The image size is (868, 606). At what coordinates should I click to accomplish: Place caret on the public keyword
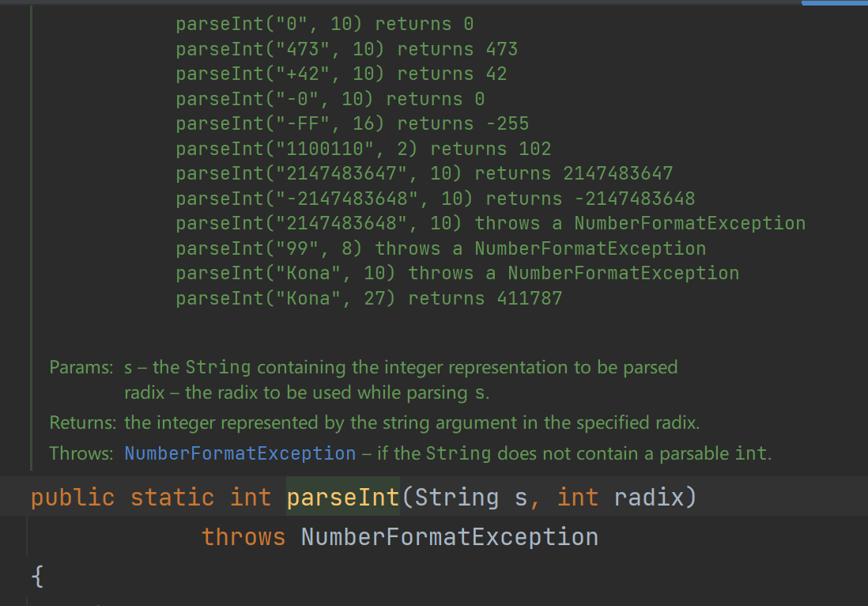(x=72, y=498)
